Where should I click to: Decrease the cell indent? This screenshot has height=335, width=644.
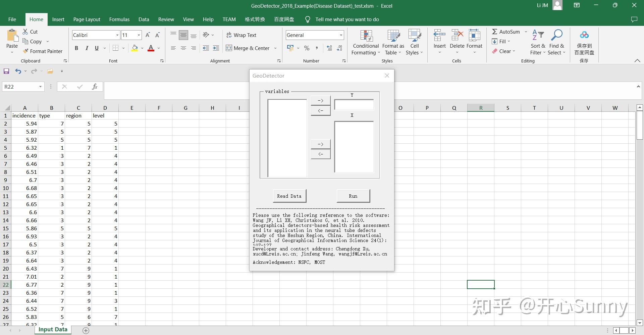(x=206, y=48)
